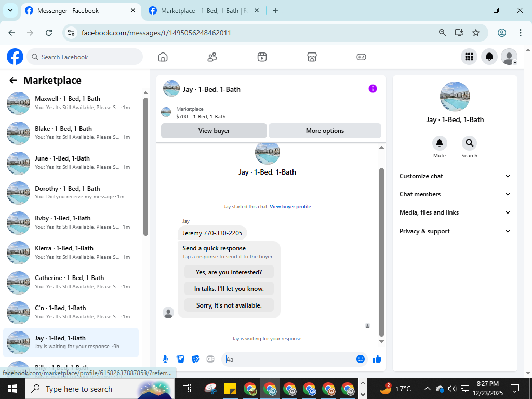Mute this chat with the bell icon

click(440, 143)
